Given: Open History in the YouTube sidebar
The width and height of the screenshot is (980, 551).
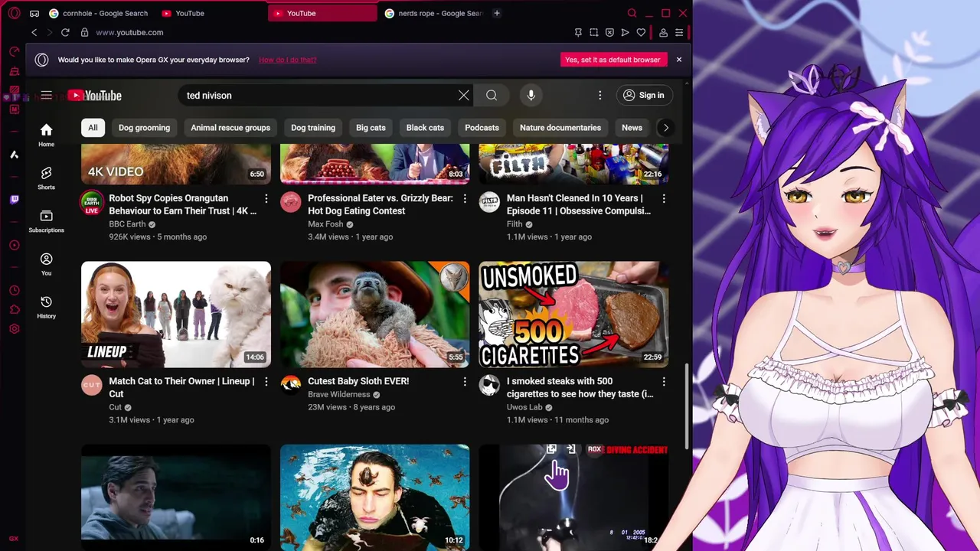Looking at the screenshot, I should tap(47, 307).
